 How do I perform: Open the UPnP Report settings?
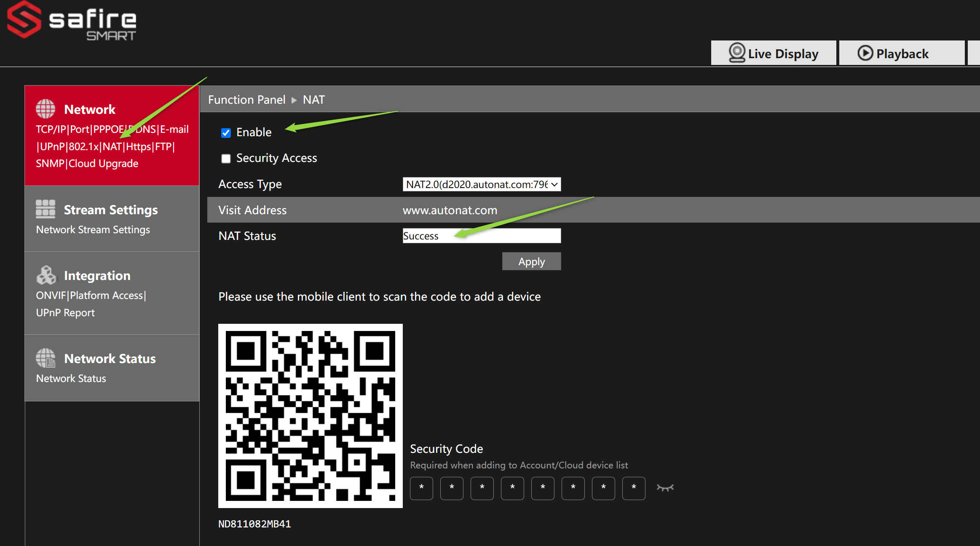click(x=65, y=312)
